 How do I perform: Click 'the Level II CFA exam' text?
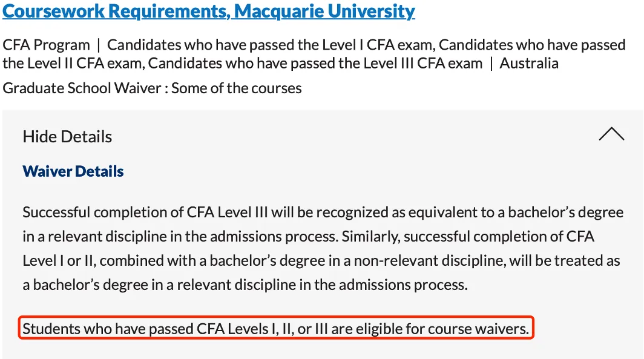pos(73,63)
